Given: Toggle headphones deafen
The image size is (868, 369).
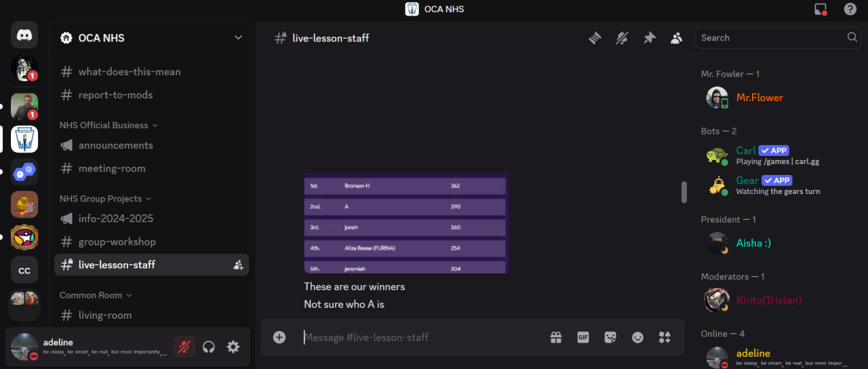Looking at the screenshot, I should point(209,347).
